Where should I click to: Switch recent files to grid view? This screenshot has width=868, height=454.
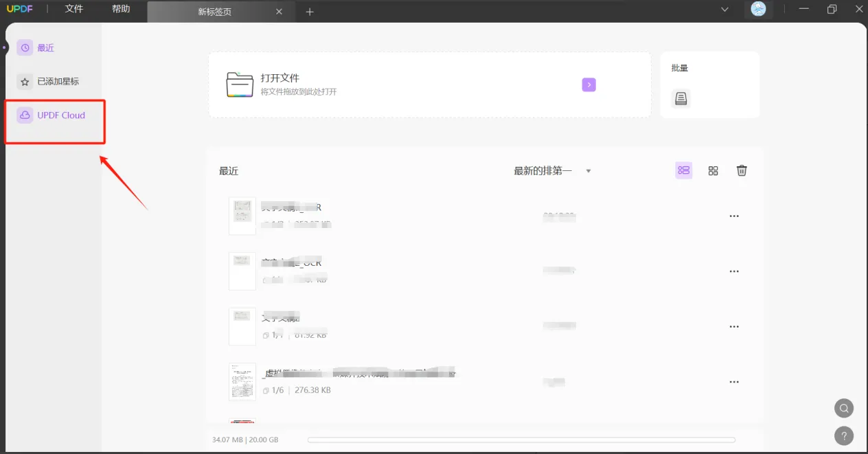[x=713, y=171]
